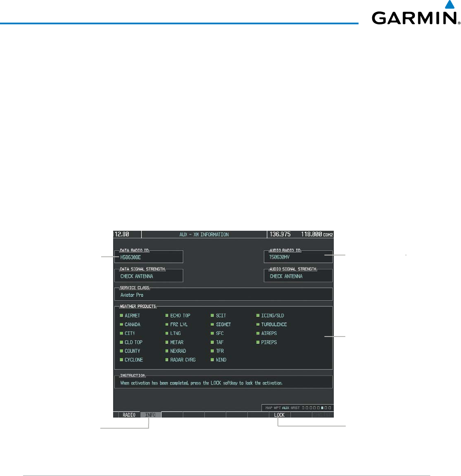The image size is (461, 476).
Task: Click the TAF weather product label
Action: point(220,342)
